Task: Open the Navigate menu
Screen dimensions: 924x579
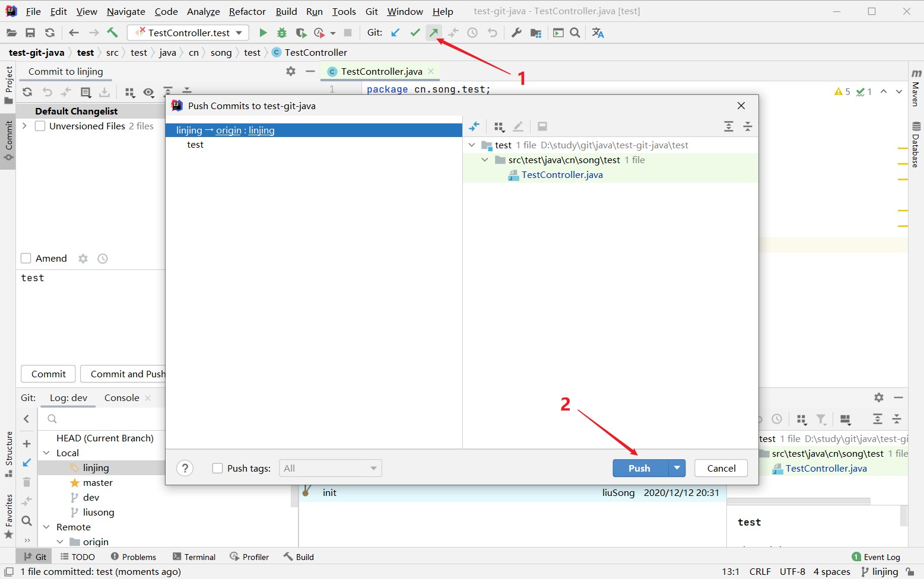Action: click(x=126, y=11)
